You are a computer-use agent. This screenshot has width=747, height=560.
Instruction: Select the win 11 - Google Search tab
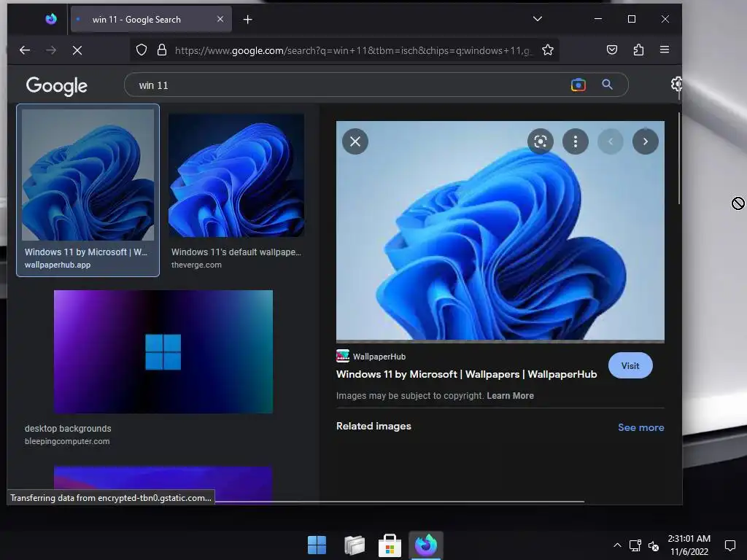point(151,20)
